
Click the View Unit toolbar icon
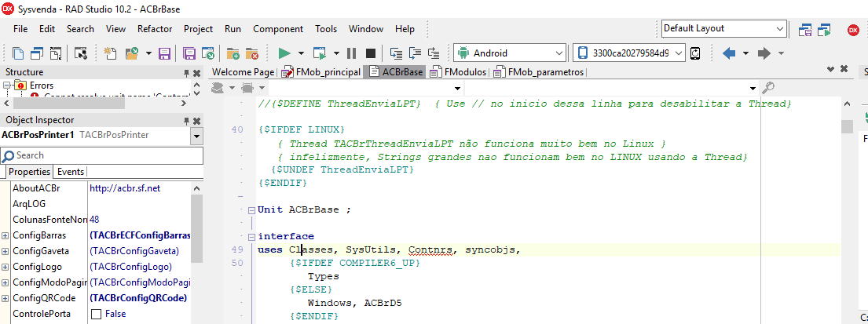click(18, 53)
